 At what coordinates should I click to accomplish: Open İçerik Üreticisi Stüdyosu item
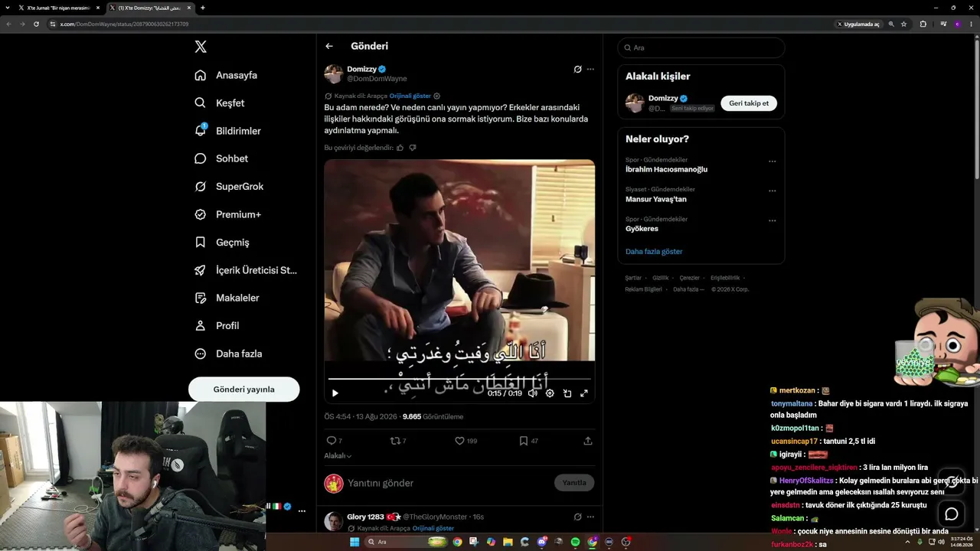click(x=246, y=270)
